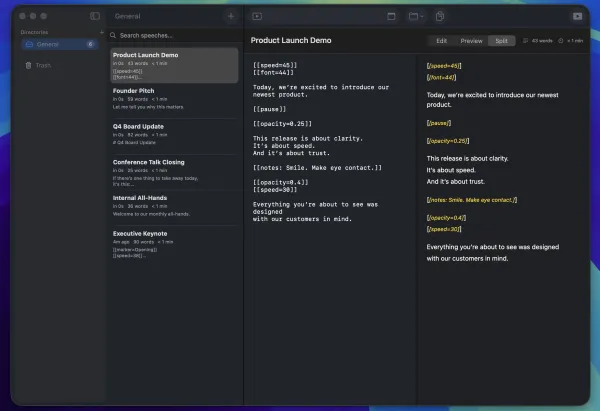
Task: Click [[opacity=0.4]] in the editor pane
Action: [280, 183]
